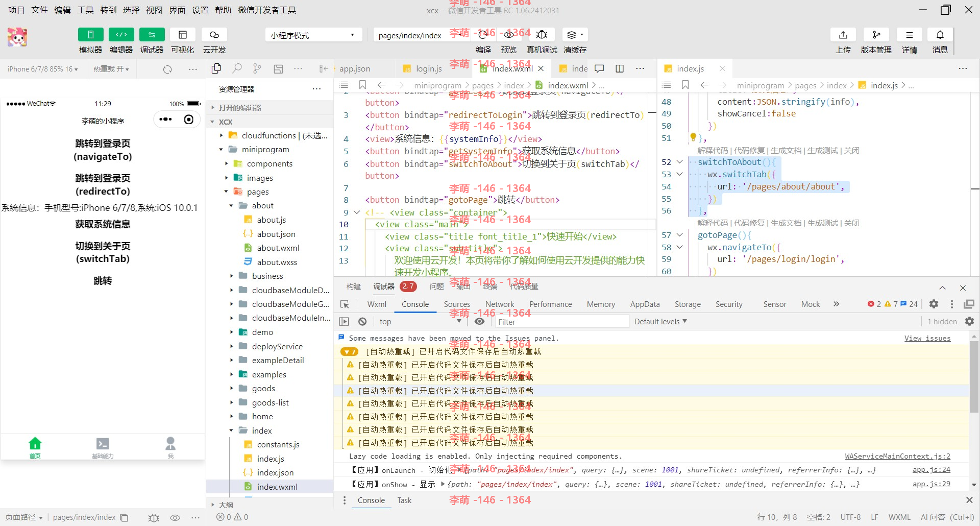
Task: Switch to the Network devtools tab
Action: click(500, 304)
